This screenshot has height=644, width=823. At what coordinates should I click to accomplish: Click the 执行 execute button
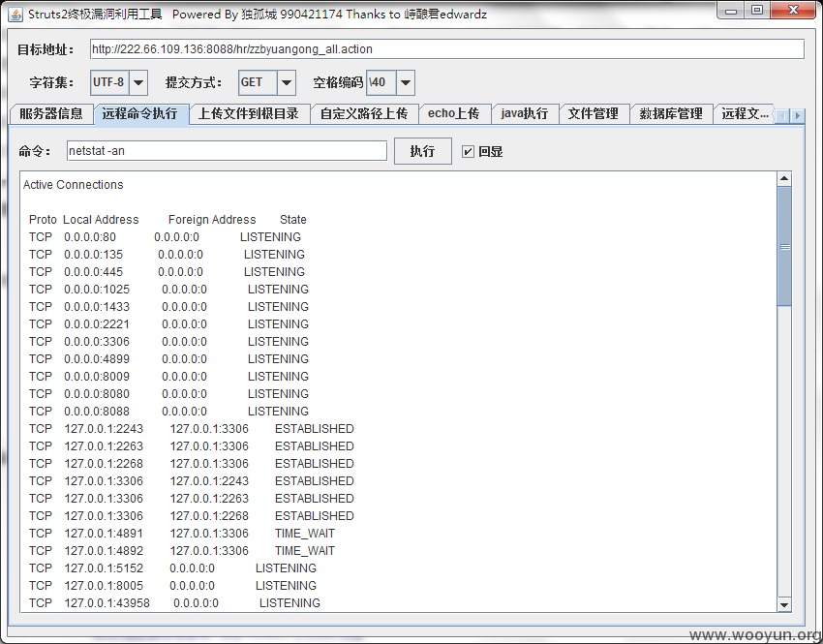coord(422,151)
